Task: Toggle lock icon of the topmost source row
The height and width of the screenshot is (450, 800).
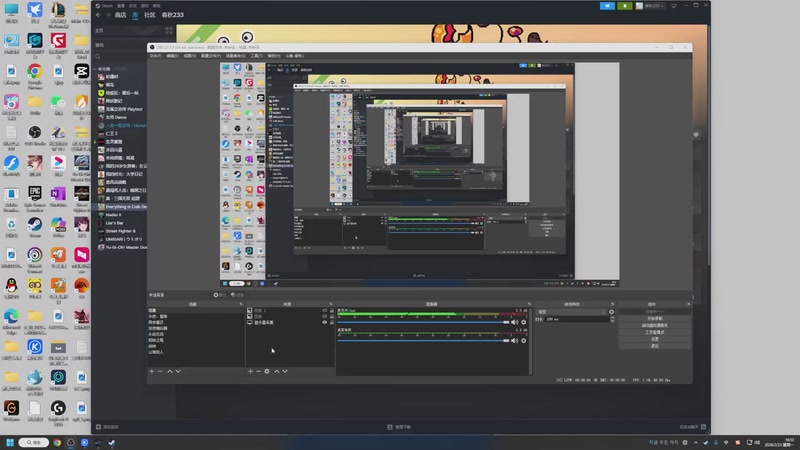Action: pyautogui.click(x=332, y=310)
